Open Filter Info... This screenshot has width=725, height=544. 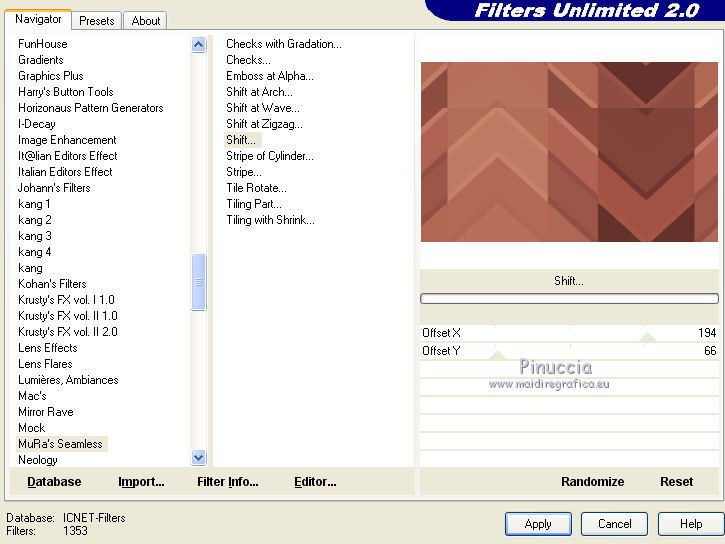pyautogui.click(x=227, y=482)
